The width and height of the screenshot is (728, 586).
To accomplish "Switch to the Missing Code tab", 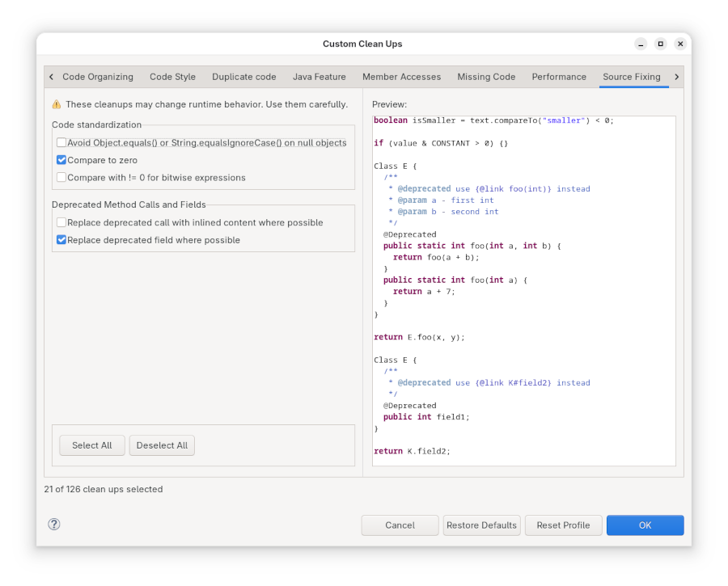I will click(x=486, y=77).
